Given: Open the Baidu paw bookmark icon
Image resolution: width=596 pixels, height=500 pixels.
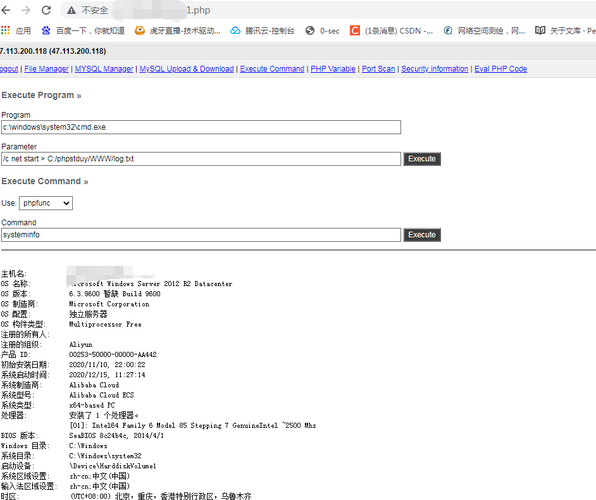Looking at the screenshot, I should (x=46, y=30).
